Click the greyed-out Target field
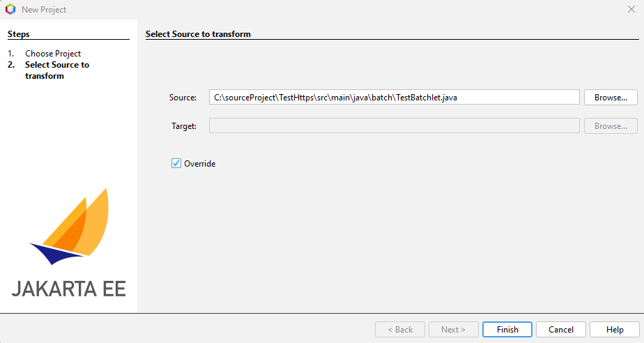The image size is (644, 343). (x=394, y=126)
